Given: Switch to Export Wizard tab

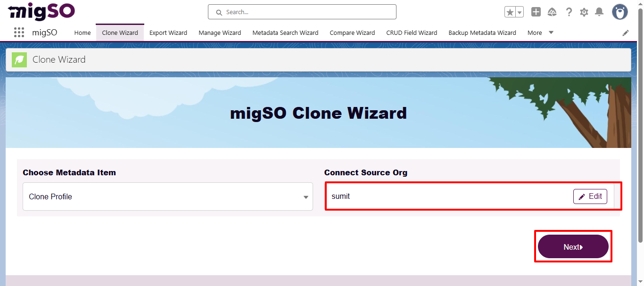Looking at the screenshot, I should point(168,33).
